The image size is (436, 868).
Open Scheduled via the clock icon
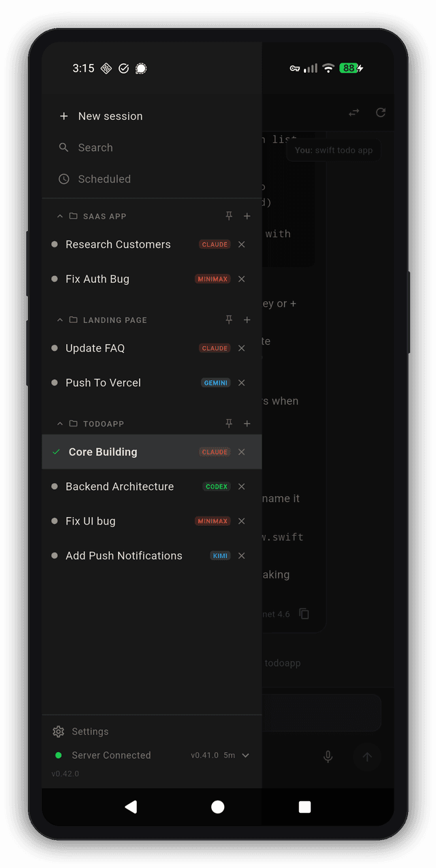(x=63, y=179)
